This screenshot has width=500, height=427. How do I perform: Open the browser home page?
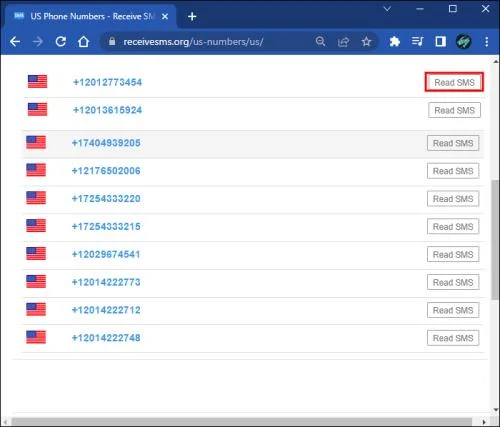point(83,42)
